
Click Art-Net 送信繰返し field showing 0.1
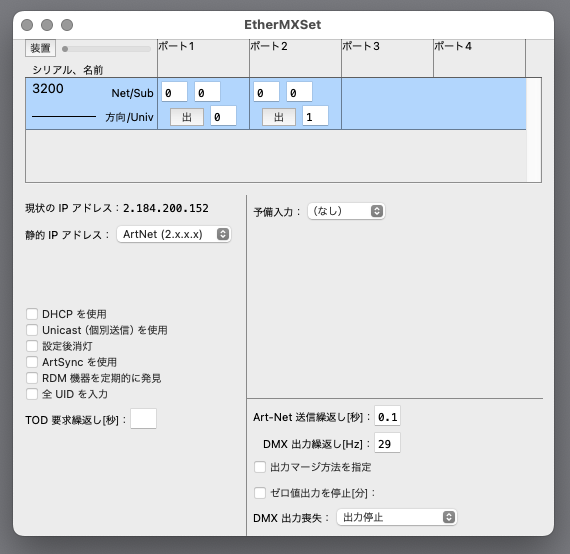click(x=388, y=416)
